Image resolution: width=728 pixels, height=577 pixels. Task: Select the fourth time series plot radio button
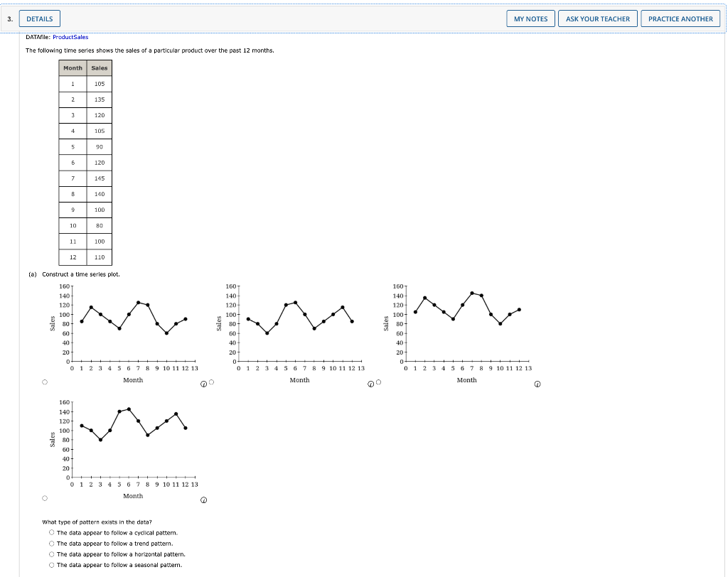pyautogui.click(x=45, y=498)
